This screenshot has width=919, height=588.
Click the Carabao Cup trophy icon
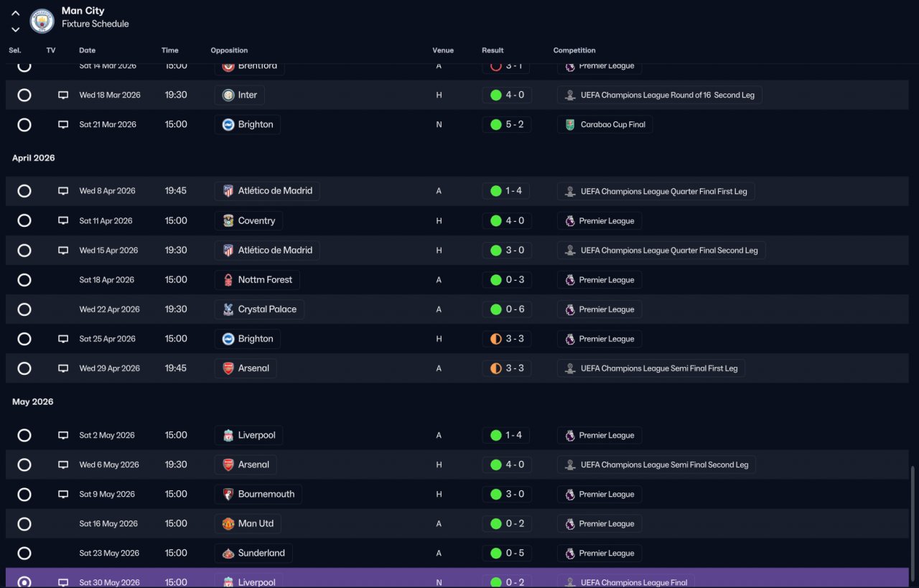(x=570, y=124)
